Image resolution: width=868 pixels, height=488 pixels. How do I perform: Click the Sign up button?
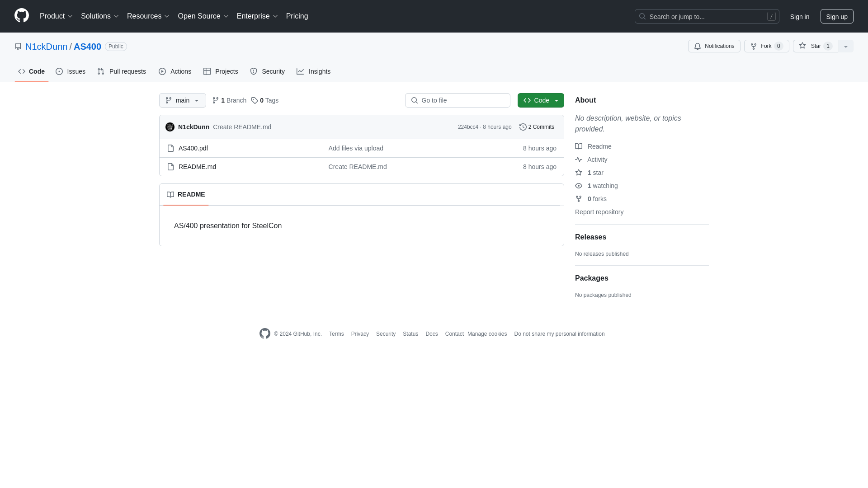pos(837,16)
